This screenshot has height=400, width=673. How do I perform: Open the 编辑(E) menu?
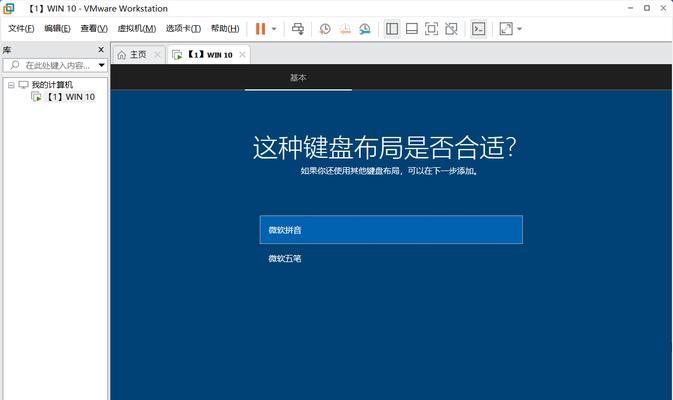click(57, 28)
